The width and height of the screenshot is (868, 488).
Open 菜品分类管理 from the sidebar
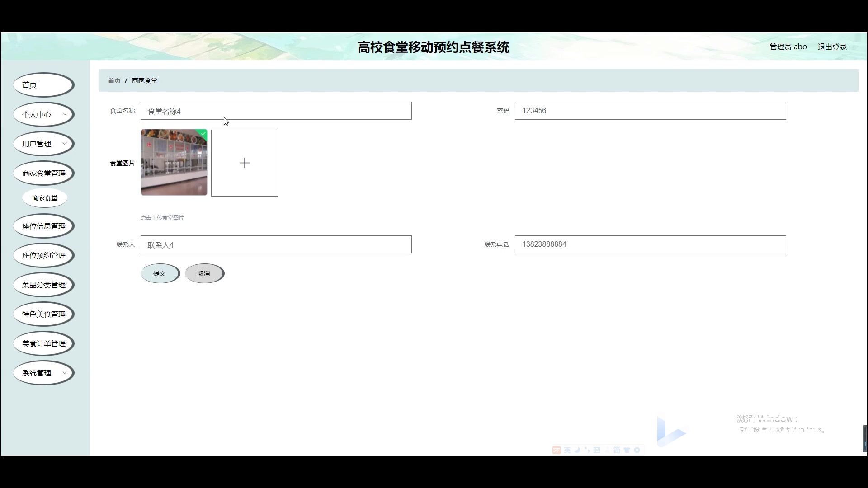point(43,284)
